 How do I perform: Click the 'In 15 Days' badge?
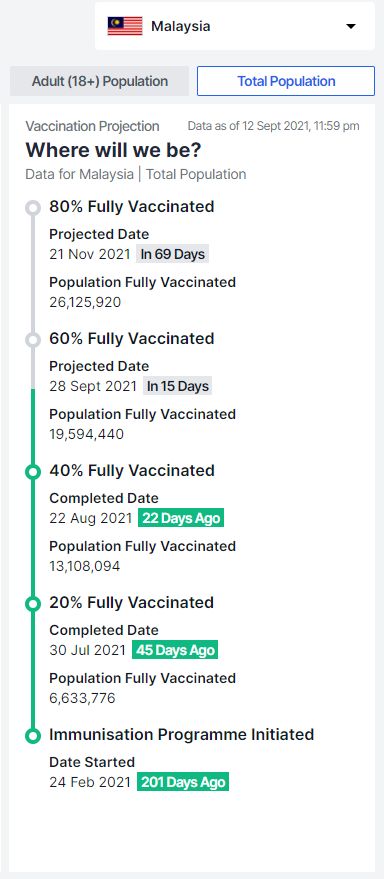pos(177,386)
